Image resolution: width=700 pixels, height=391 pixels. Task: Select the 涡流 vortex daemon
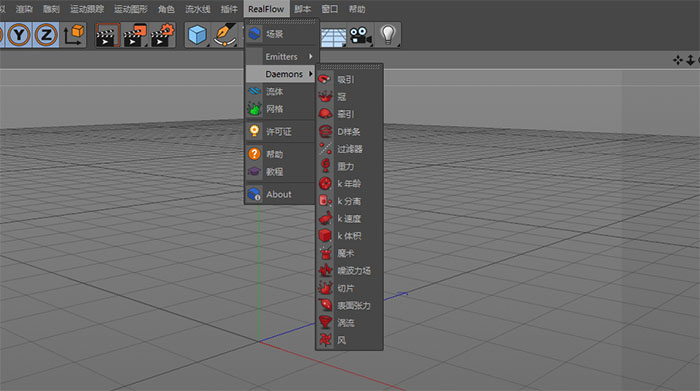click(x=349, y=323)
